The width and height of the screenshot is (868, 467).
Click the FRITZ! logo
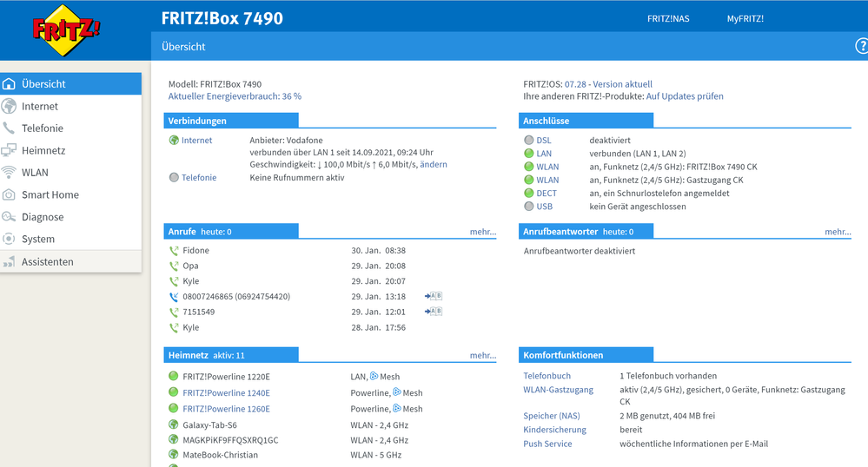coord(66,30)
